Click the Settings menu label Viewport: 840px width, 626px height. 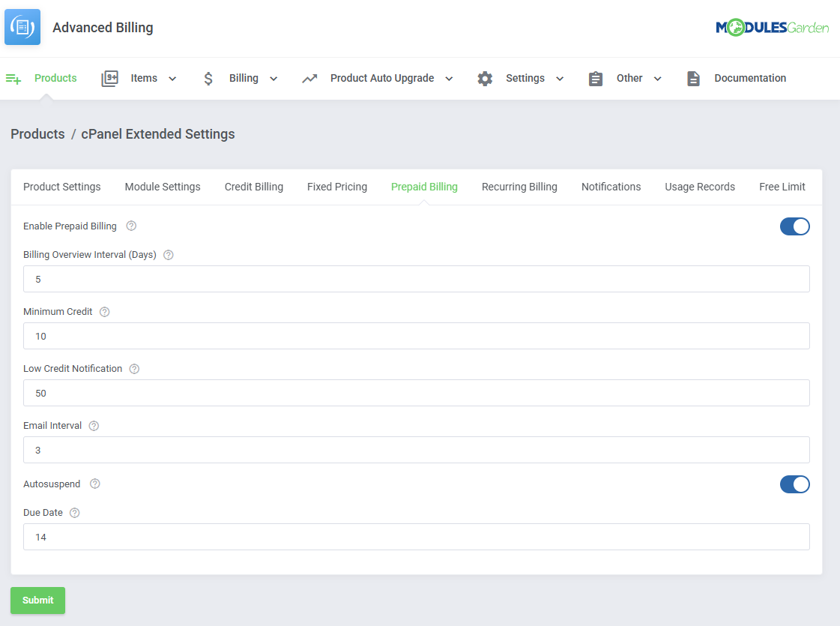pyautogui.click(x=525, y=78)
